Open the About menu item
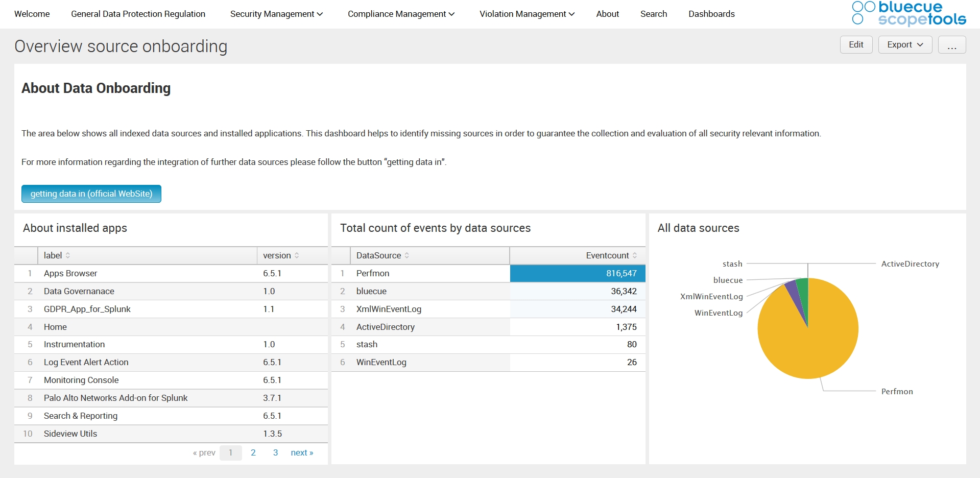980x478 pixels. (607, 14)
